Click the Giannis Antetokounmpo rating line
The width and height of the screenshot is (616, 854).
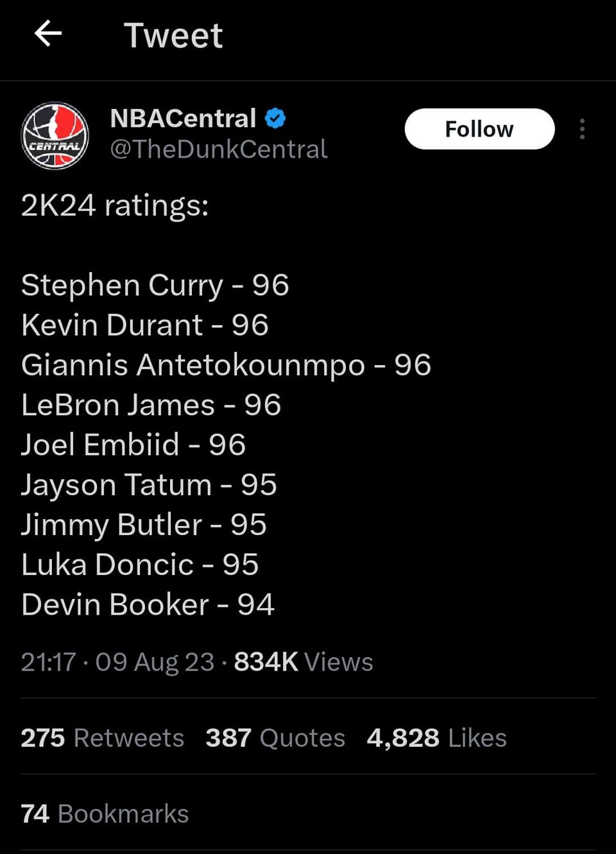point(226,365)
